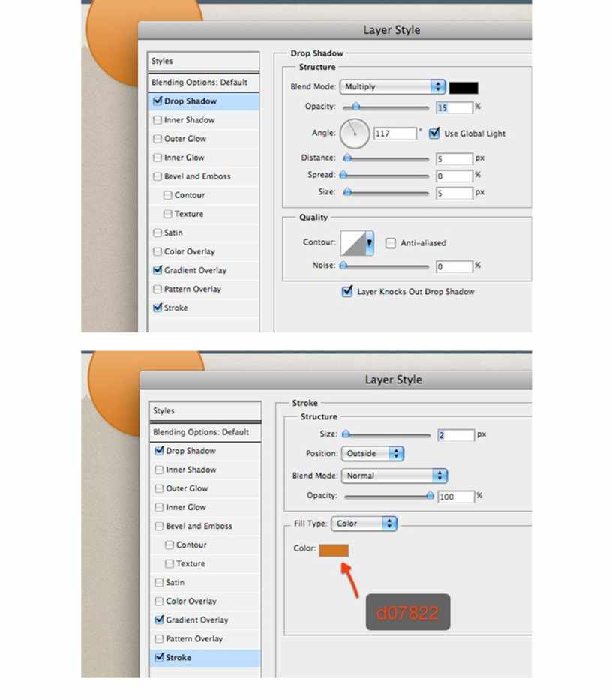Click the Stroke Size slider handle

[x=346, y=434]
